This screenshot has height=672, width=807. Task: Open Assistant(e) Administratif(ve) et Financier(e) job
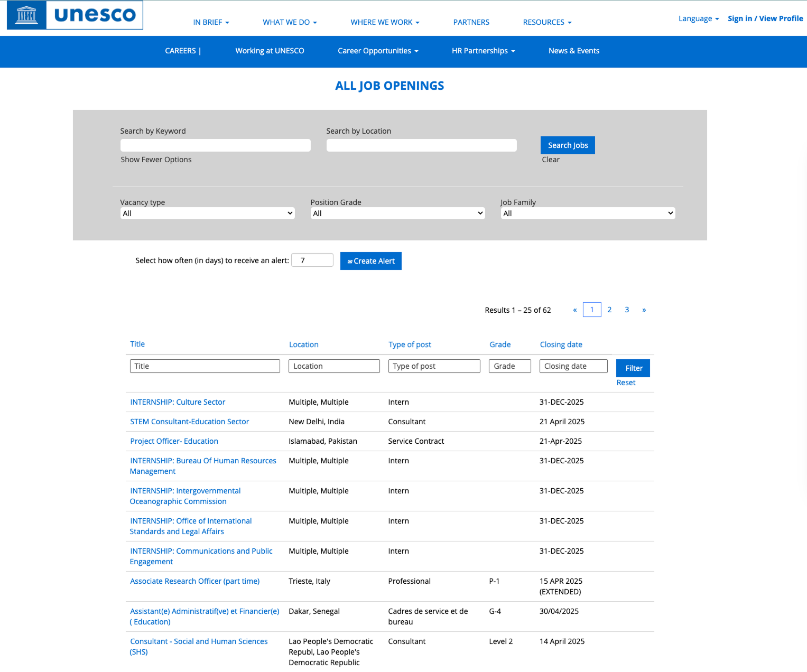point(205,617)
